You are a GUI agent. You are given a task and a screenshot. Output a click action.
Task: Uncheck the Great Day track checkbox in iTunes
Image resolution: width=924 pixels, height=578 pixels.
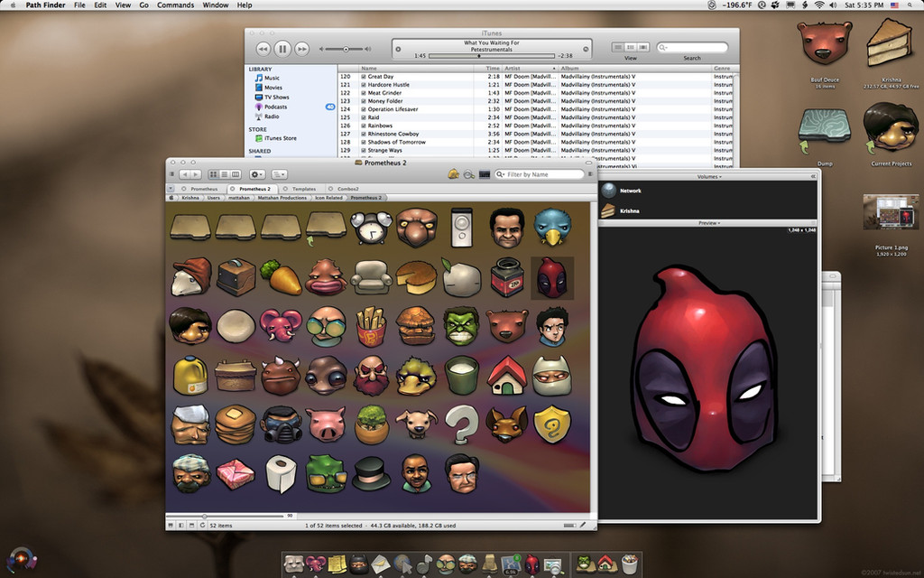pyautogui.click(x=364, y=77)
